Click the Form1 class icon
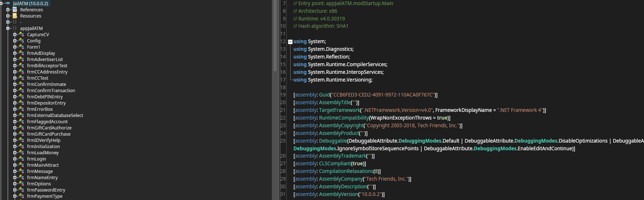Screen dimensions: 644x200 click(x=22, y=47)
